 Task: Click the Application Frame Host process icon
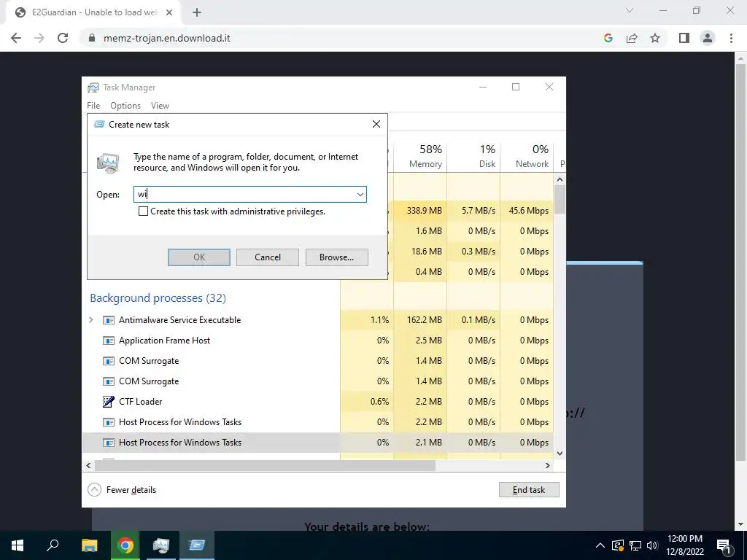coord(109,341)
